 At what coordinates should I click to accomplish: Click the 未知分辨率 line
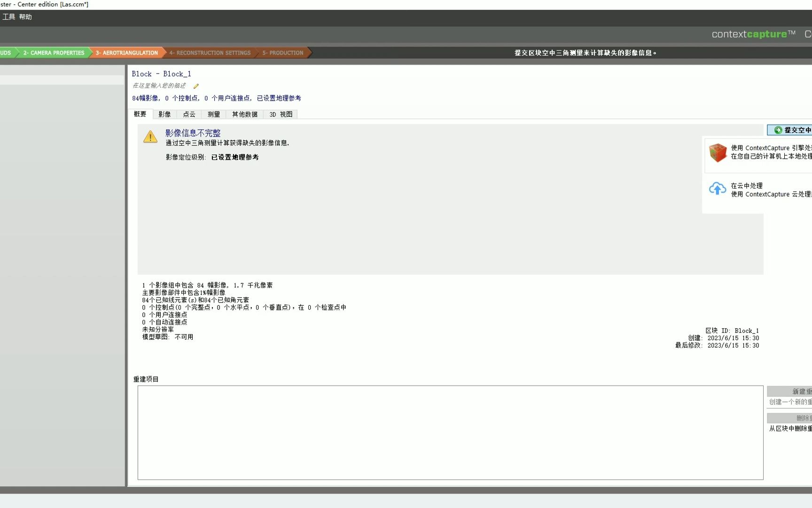(158, 329)
